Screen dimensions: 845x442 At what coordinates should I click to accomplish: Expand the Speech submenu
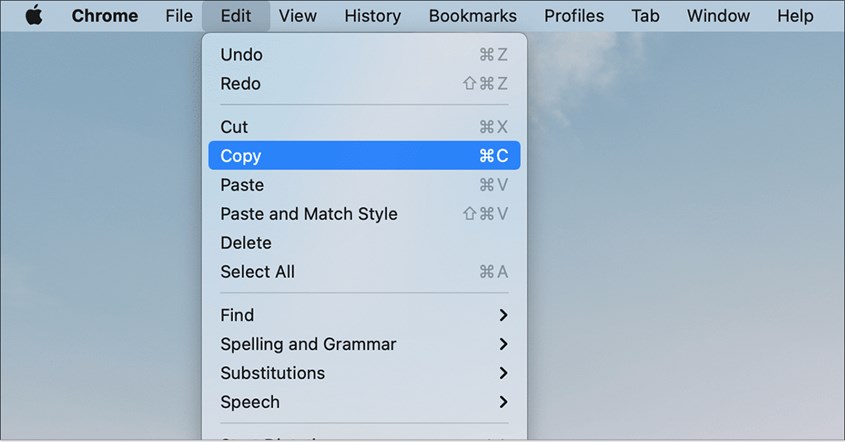point(364,402)
